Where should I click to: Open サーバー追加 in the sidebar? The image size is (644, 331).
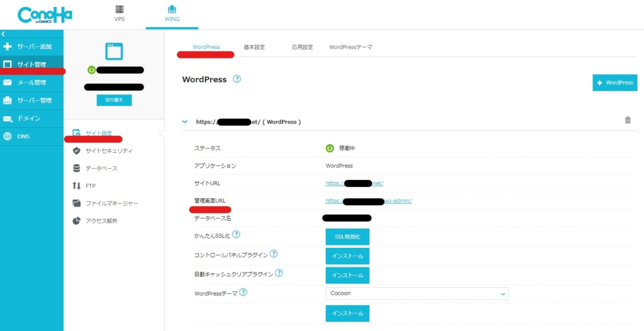pyautogui.click(x=31, y=47)
